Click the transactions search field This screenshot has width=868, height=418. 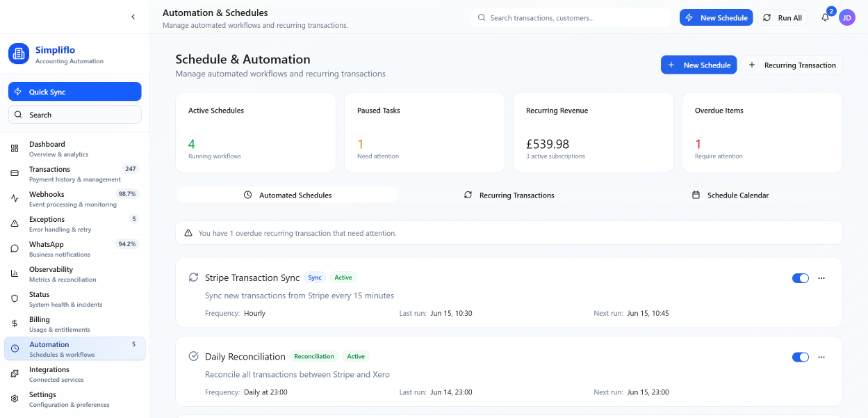(x=571, y=17)
